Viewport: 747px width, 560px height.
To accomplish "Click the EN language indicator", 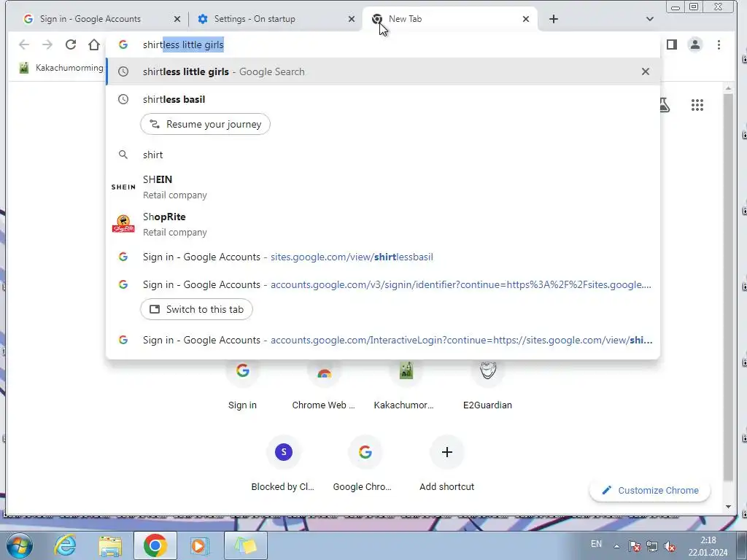I will [x=596, y=544].
